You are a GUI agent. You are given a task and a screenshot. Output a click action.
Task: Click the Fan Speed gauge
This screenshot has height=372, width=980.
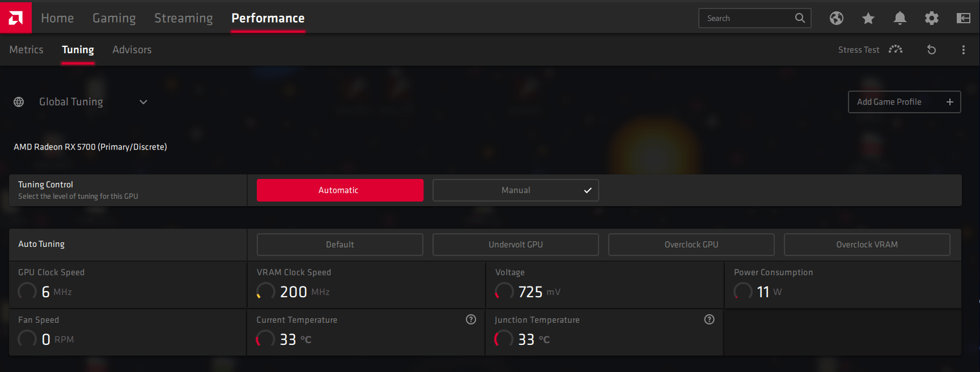click(x=27, y=339)
